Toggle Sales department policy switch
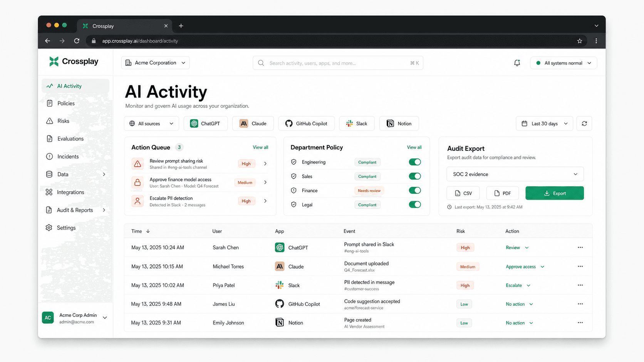Image resolution: width=644 pixels, height=362 pixels. [x=415, y=176]
